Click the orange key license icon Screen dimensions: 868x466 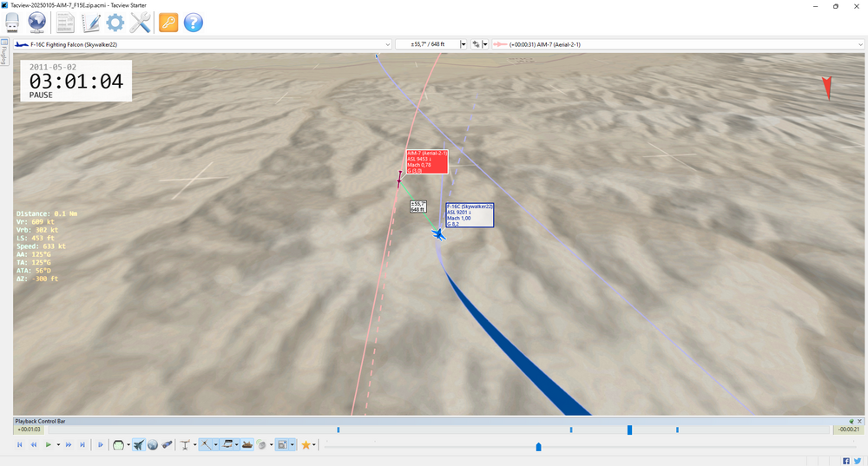168,23
